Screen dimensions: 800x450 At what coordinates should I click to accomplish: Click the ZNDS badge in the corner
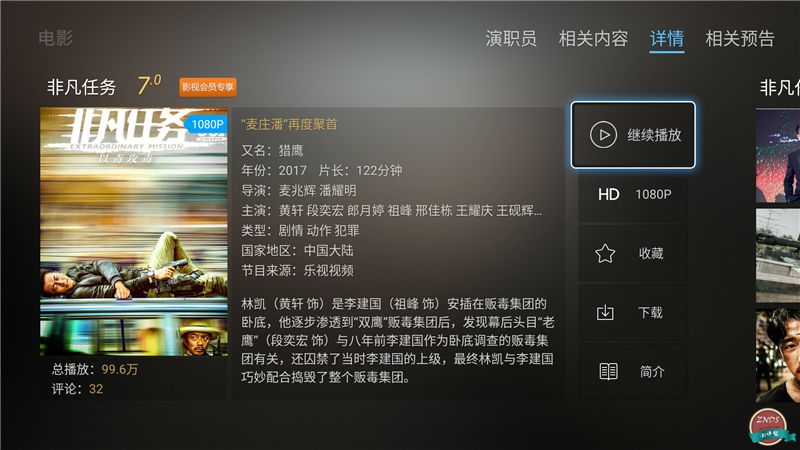click(x=769, y=427)
